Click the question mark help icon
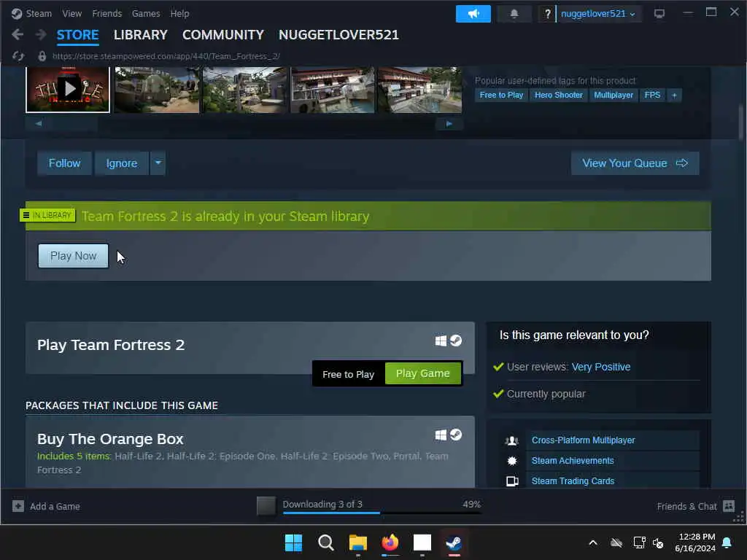The width and height of the screenshot is (747, 560). coord(547,13)
